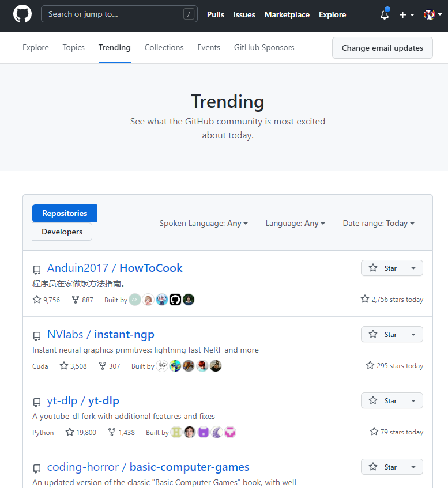Star the HowToCook repository
448x488 pixels.
pos(383,268)
